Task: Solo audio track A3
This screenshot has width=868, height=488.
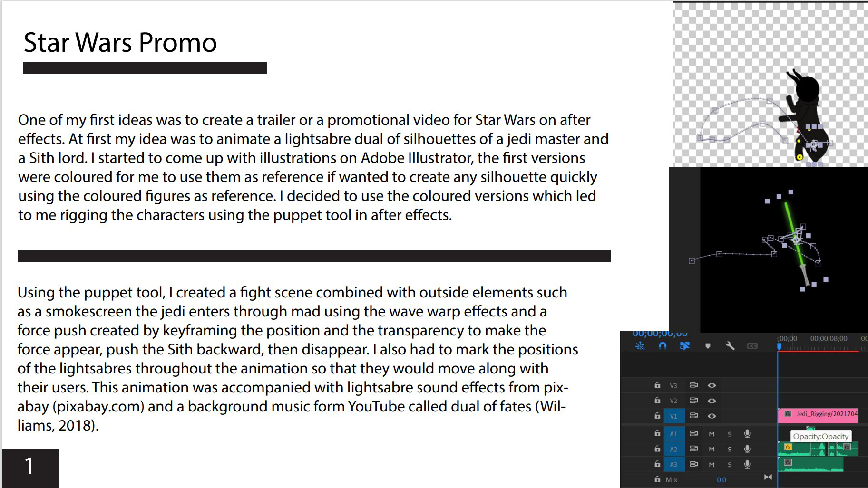Action: pos(730,464)
